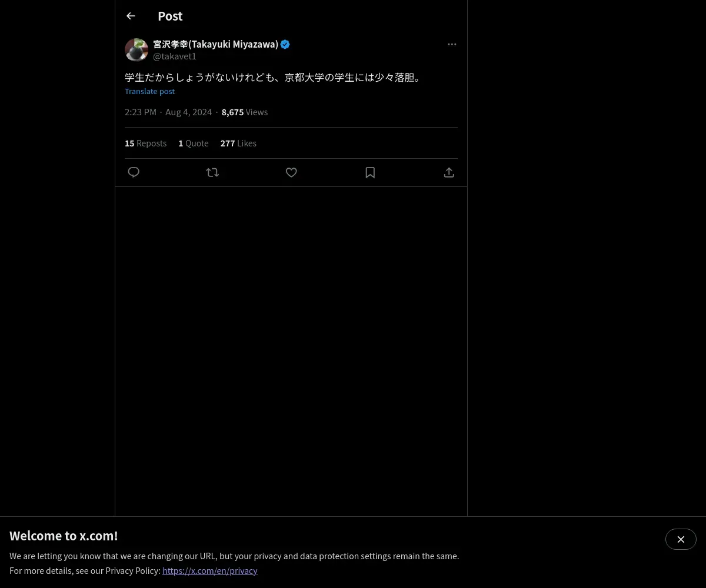Click the Translate post link
Image resolution: width=706 pixels, height=588 pixels.
149,91
